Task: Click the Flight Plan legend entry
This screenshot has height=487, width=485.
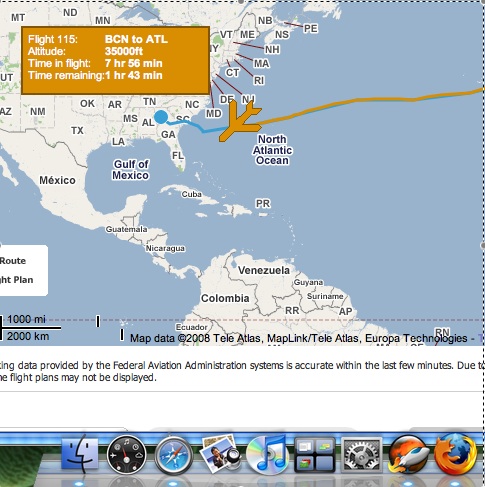Action: pyautogui.click(x=17, y=280)
